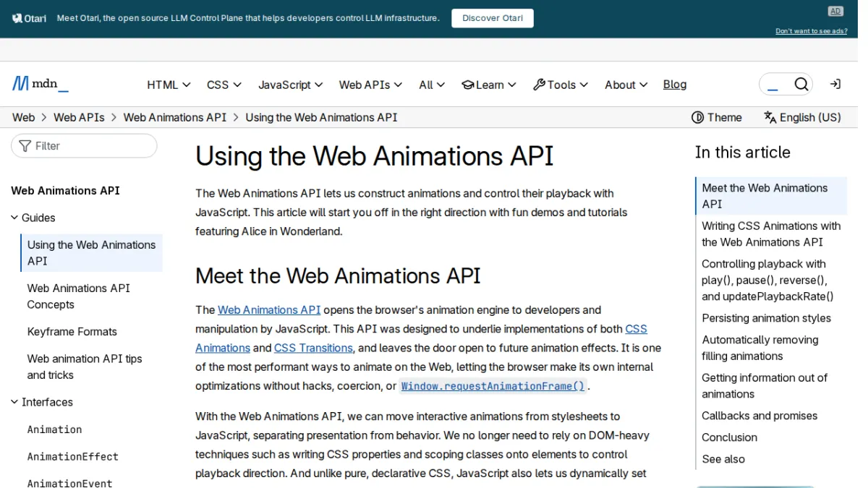Click the Window.requestAnimationFrame() link
868x488 pixels.
493,386
